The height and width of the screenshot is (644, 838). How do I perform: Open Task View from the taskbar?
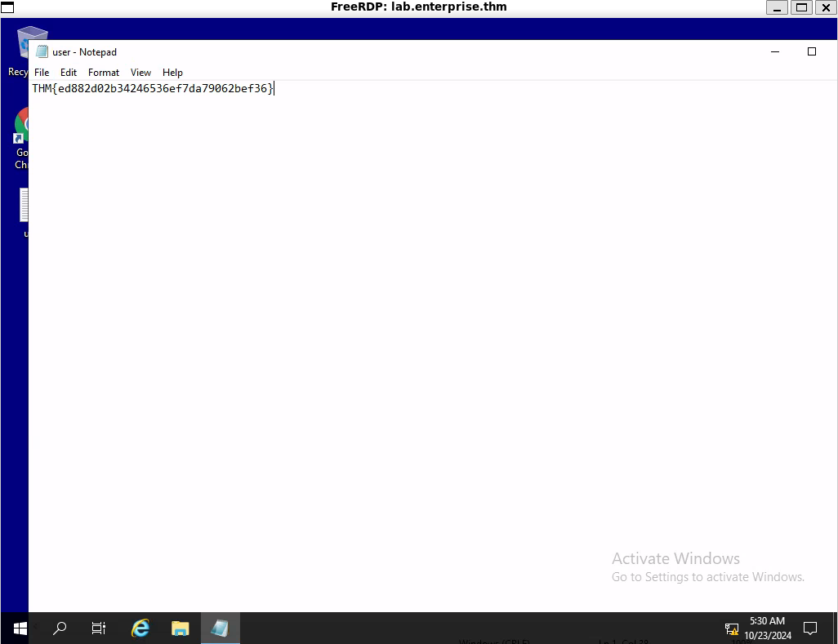tap(99, 628)
